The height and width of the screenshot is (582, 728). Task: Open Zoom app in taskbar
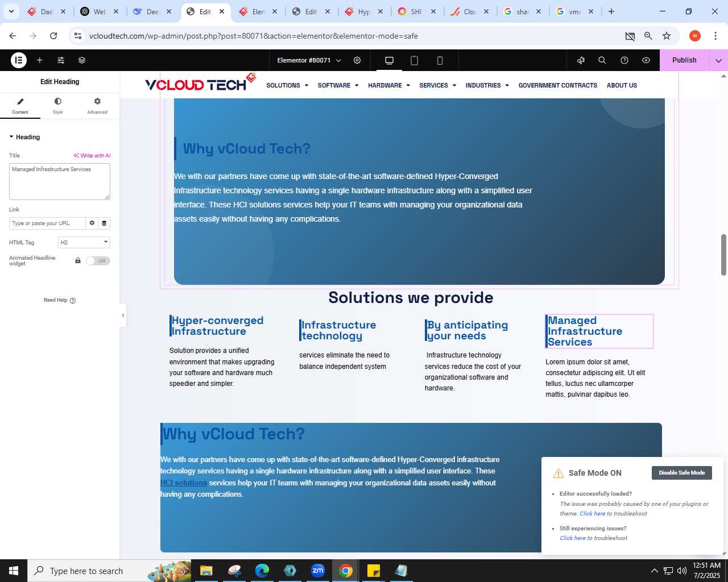[x=318, y=571]
